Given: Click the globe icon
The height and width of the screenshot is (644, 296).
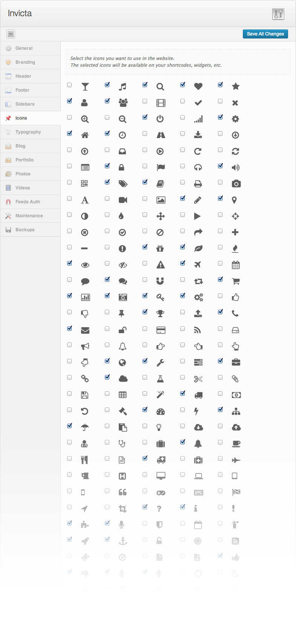Looking at the screenshot, I should pyautogui.click(x=122, y=363).
